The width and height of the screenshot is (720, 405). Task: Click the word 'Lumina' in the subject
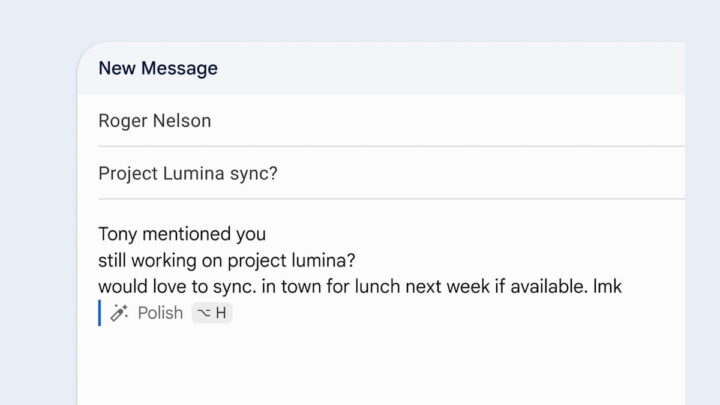pyautogui.click(x=193, y=173)
